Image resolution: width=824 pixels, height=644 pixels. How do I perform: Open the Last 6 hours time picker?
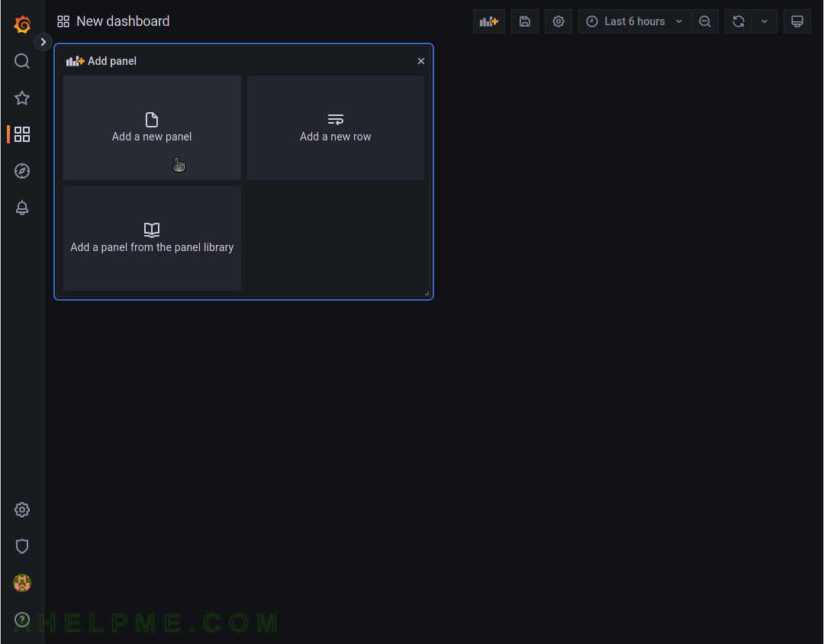tap(634, 21)
